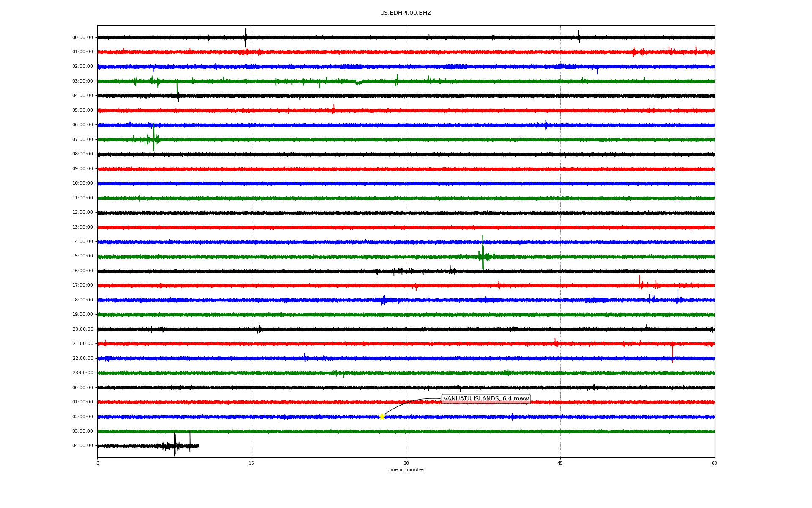The image size is (812, 508).
Task: Click the 45 minute x-axis tick label
Action: pyautogui.click(x=560, y=463)
